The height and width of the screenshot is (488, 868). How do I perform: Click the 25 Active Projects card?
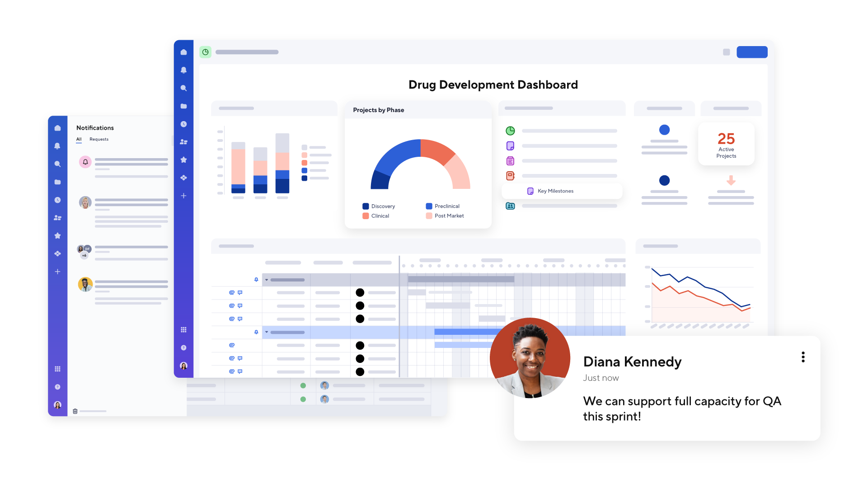click(726, 144)
